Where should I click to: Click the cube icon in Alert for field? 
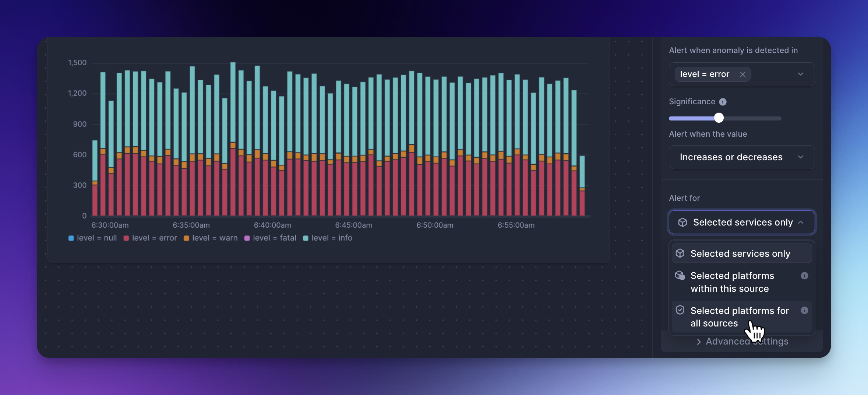coord(682,222)
